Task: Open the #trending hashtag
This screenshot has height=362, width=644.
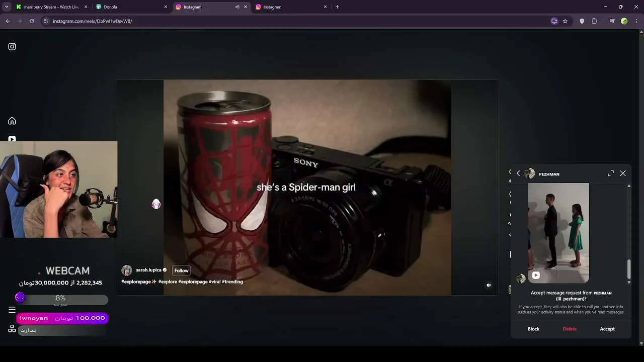Action: (x=232, y=282)
